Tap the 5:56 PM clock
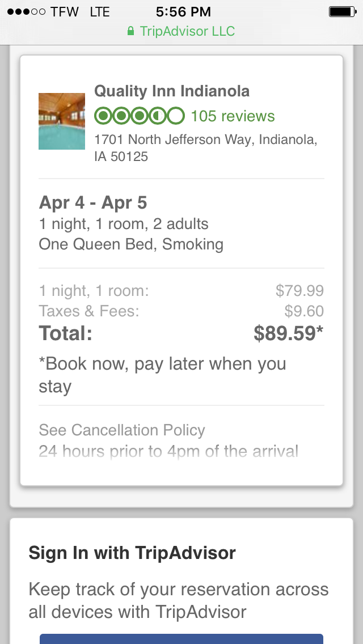The width and height of the screenshot is (363, 644). click(x=183, y=11)
